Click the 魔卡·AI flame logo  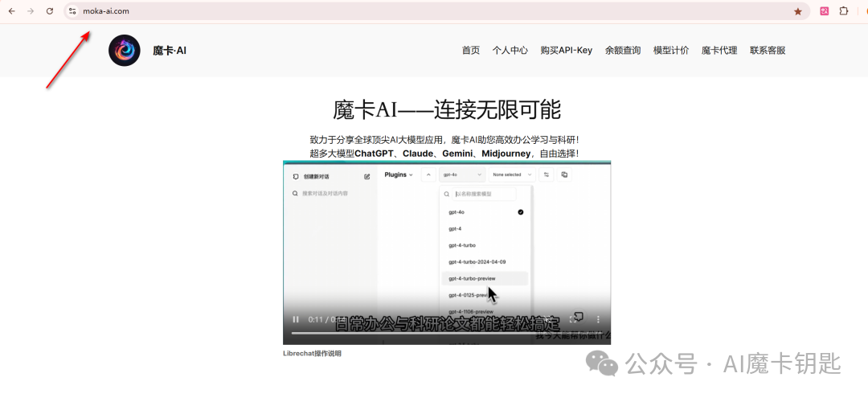pyautogui.click(x=125, y=51)
